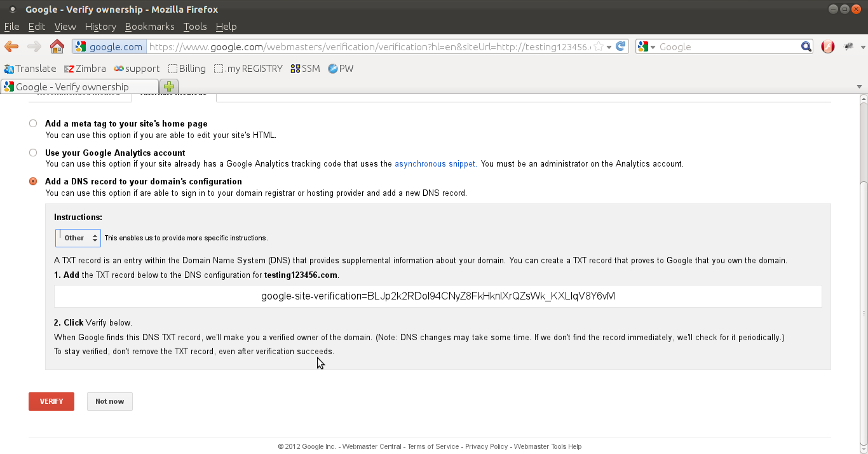Open the support bookmark

pyautogui.click(x=137, y=69)
